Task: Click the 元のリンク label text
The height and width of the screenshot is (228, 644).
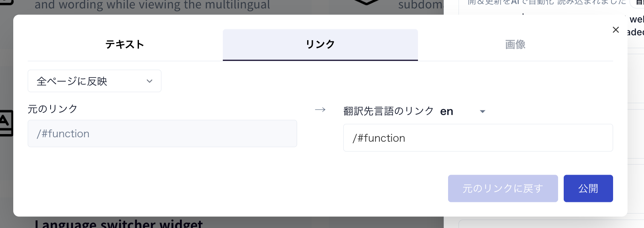Action: pos(53,109)
